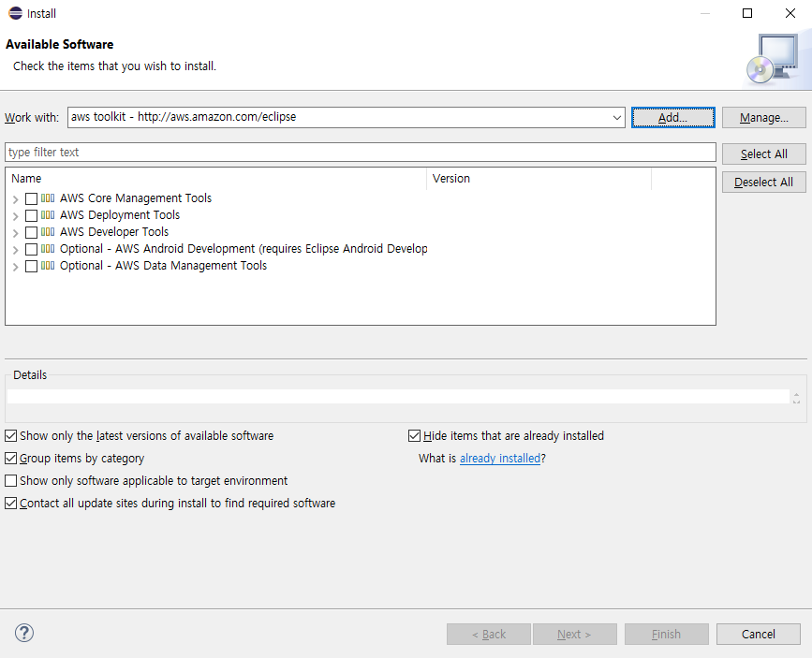Expand AWS Deployment Tools tree node
The height and width of the screenshot is (658, 812).
(x=16, y=216)
